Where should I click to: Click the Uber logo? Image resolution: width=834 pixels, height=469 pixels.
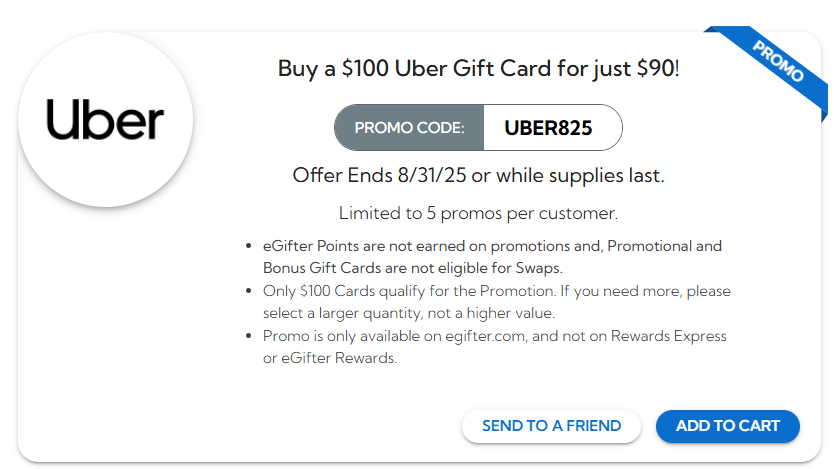[x=105, y=121]
